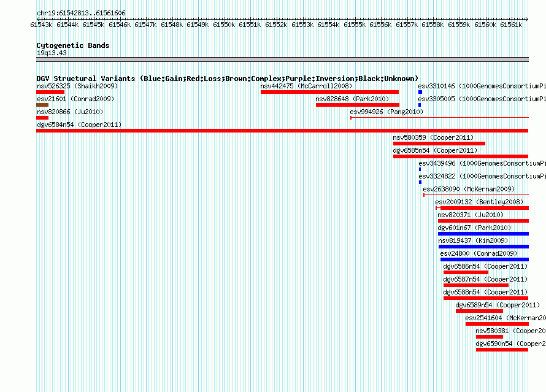
Task: Open nsv828648 (Park2010) variant label
Action: (x=352, y=99)
